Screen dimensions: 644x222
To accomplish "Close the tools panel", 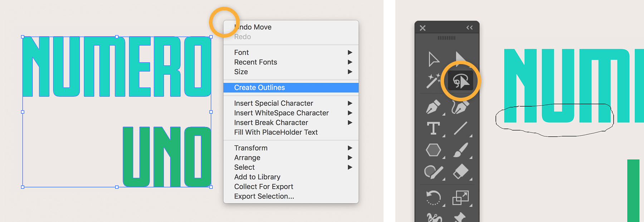I will click(x=423, y=28).
